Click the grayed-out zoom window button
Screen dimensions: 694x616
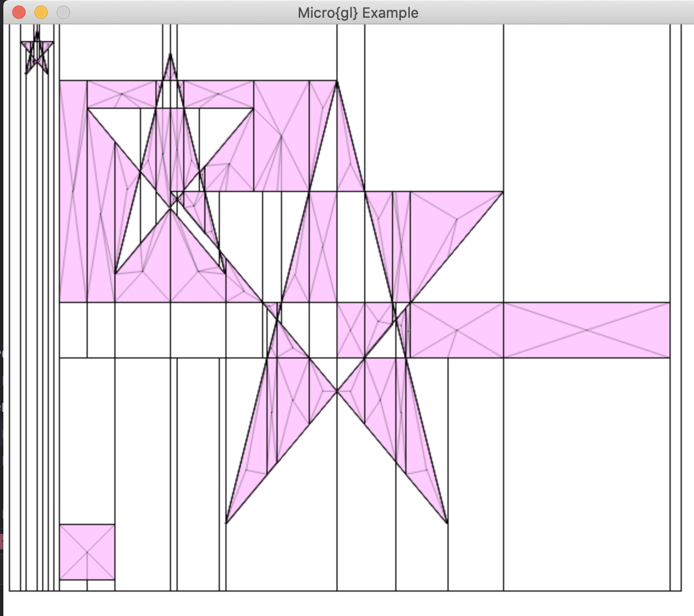(63, 12)
